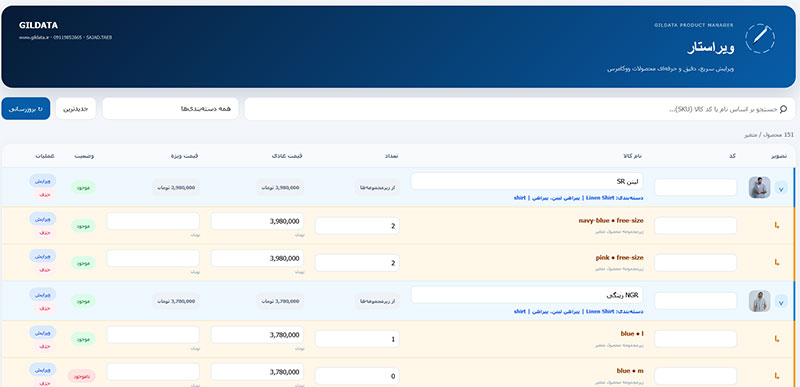Click ویرایش for the blue l variation
This screenshot has width=800, height=387.
click(43, 332)
